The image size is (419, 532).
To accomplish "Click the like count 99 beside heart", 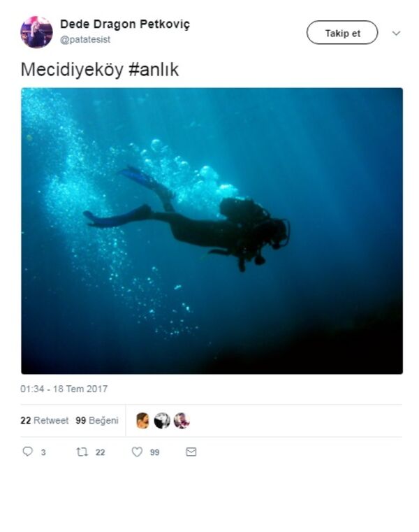I will [x=154, y=452].
